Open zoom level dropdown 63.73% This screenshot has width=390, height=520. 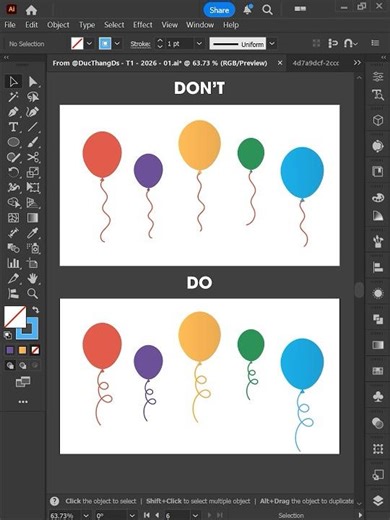(x=86, y=515)
